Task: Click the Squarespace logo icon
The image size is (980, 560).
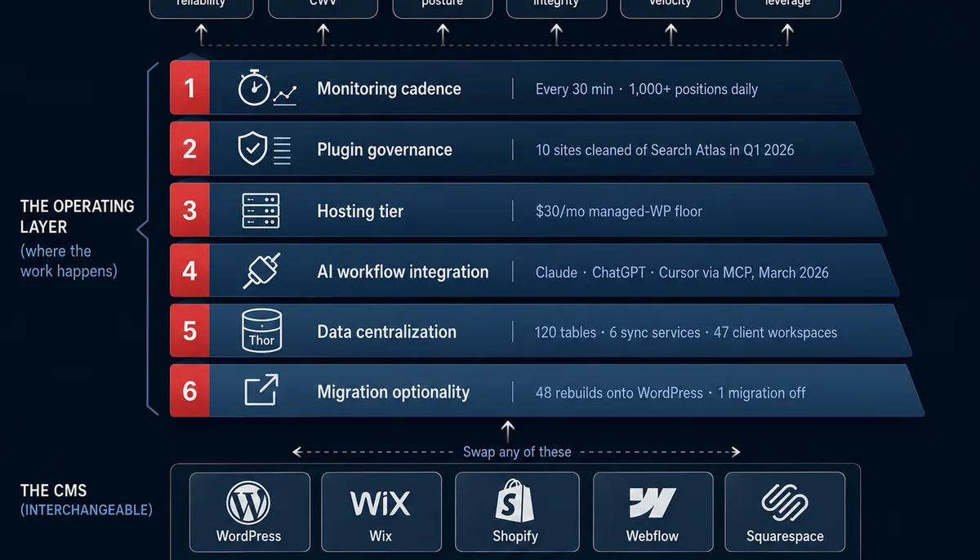Action: (784, 504)
